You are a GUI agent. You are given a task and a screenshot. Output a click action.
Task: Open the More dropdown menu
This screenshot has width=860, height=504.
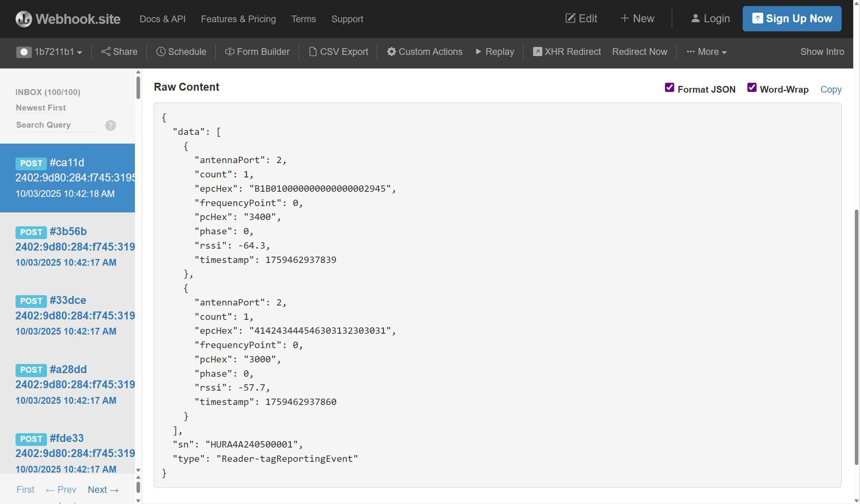tap(707, 52)
